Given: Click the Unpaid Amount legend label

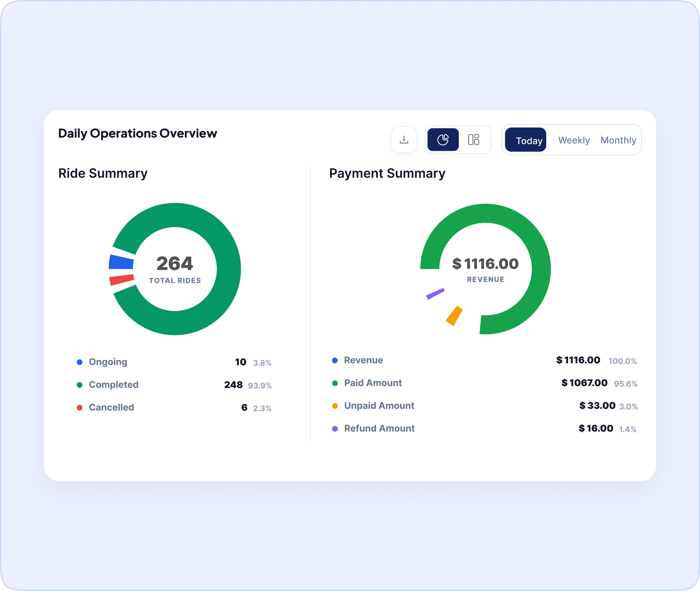Looking at the screenshot, I should coord(379,406).
